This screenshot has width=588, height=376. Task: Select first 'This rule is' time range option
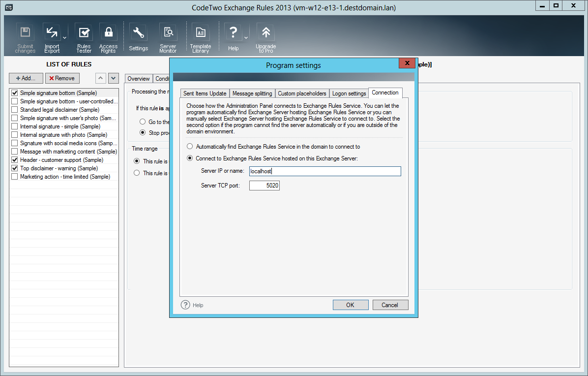[137, 161]
